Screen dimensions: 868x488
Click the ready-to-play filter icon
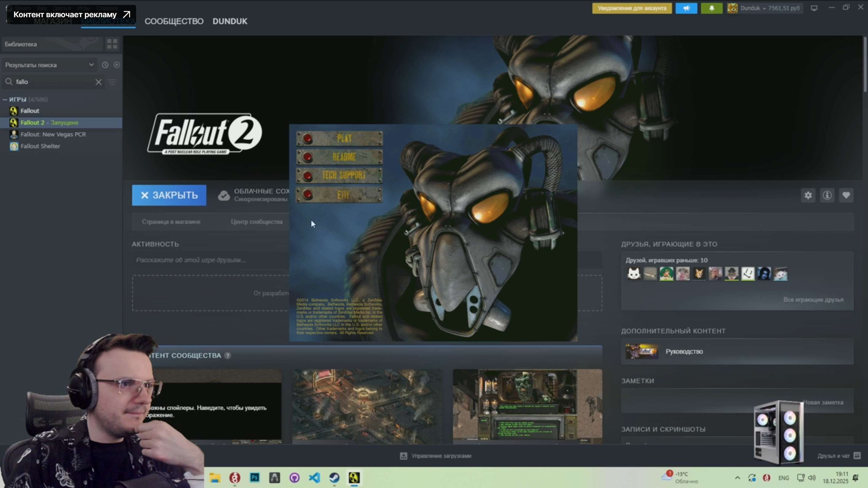click(116, 65)
